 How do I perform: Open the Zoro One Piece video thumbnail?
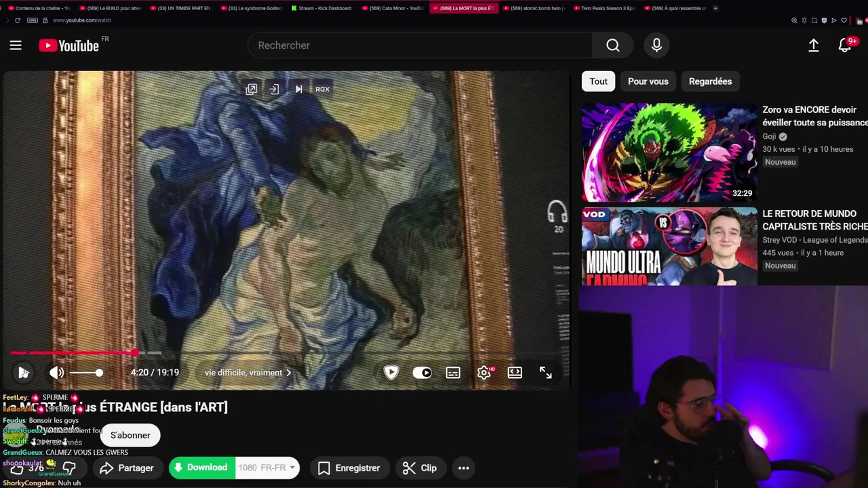669,152
